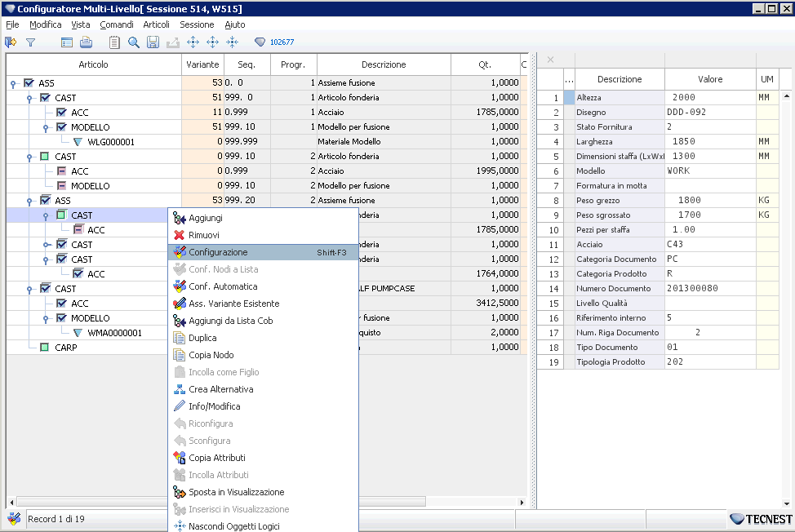This screenshot has width=795, height=532.
Task: Collapse the MODELLO node containing WLG000001
Action: pos(46,127)
